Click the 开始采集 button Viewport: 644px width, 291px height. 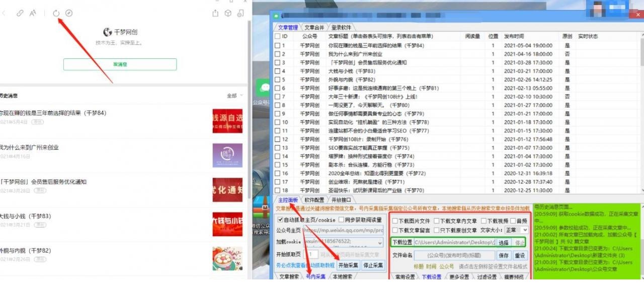(348, 265)
